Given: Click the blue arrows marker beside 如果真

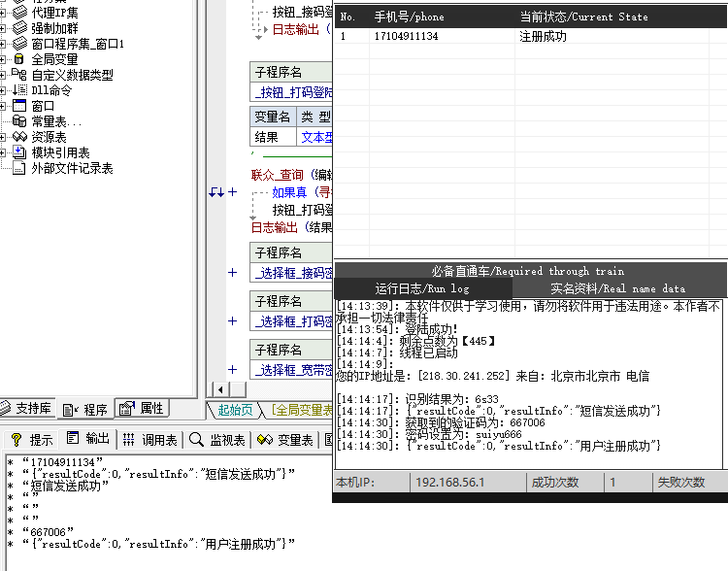Looking at the screenshot, I should pos(216,192).
